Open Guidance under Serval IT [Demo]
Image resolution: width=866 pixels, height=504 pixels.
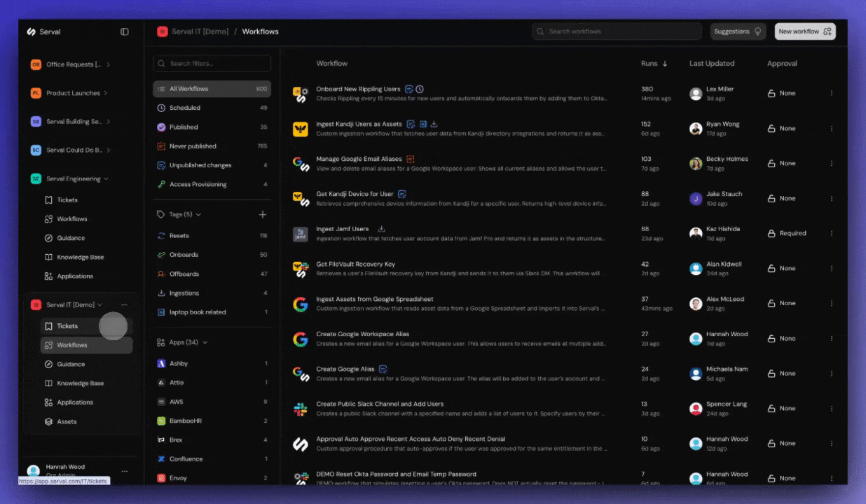(71, 363)
